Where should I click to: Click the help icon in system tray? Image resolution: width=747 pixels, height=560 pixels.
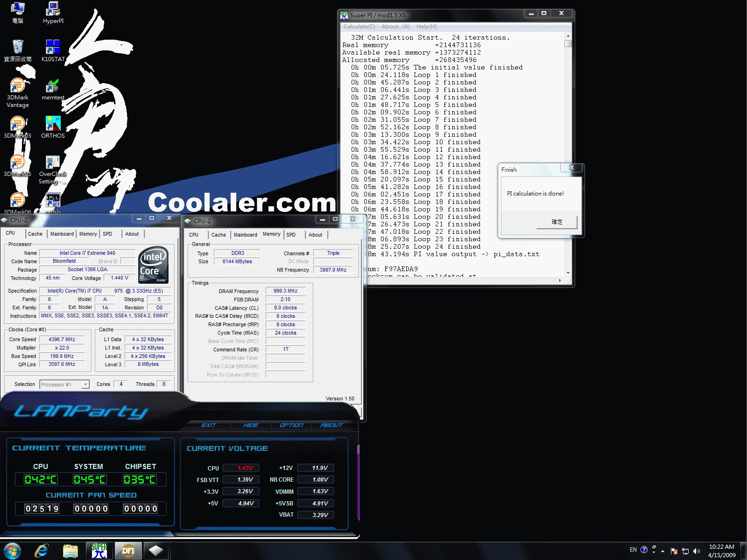(x=644, y=550)
